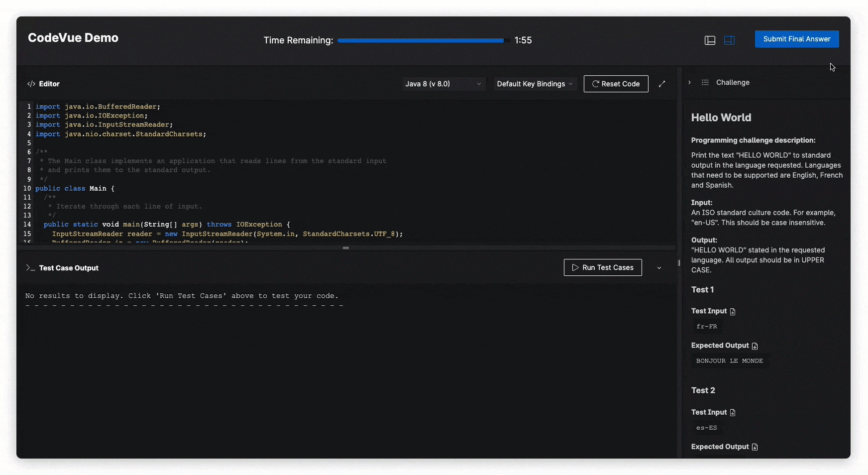868x475 pixels.
Task: Run Test Cases button
Action: [x=603, y=267]
